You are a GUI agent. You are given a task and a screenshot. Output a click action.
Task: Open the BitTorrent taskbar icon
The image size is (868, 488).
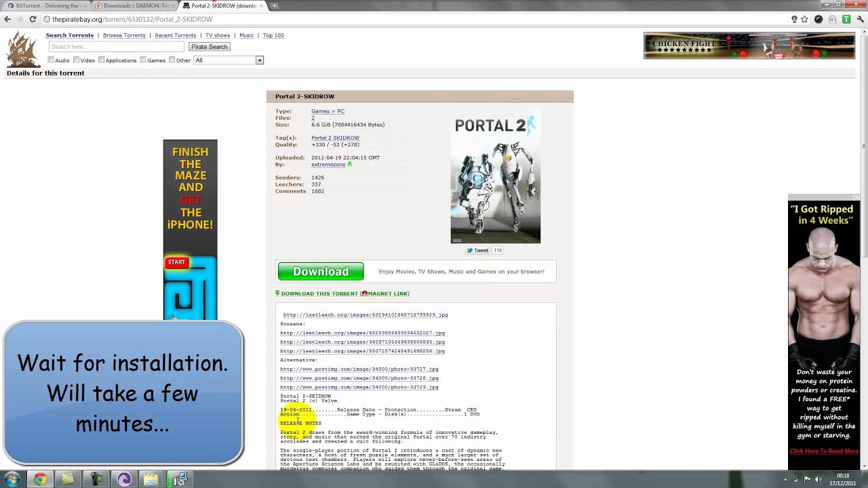coord(124,479)
